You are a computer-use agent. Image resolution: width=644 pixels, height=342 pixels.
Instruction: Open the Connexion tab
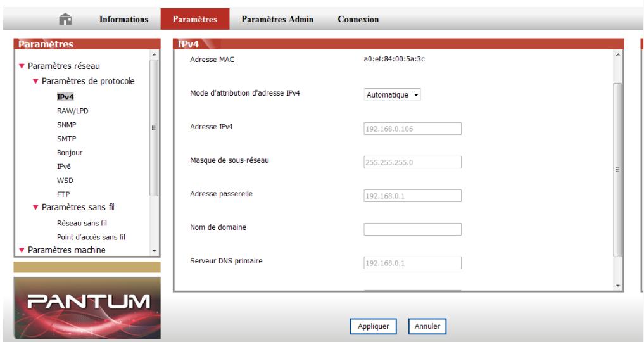[358, 20]
